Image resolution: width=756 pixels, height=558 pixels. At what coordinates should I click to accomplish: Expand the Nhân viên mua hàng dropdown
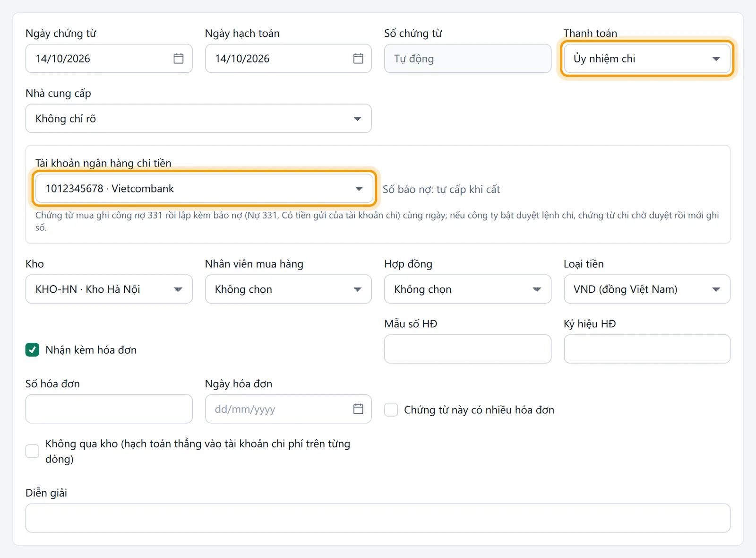(x=288, y=289)
